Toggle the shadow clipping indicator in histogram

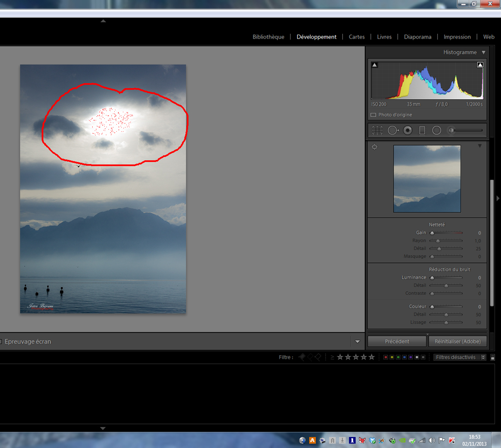click(x=375, y=65)
